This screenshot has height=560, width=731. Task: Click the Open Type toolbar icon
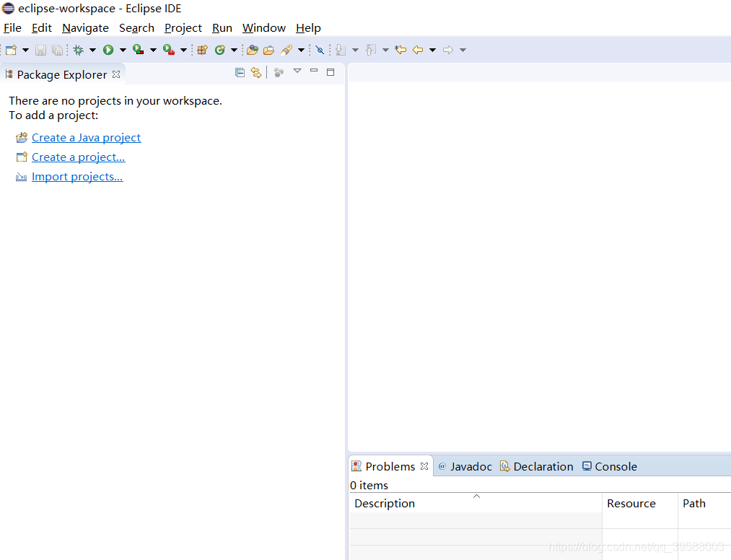tap(253, 50)
